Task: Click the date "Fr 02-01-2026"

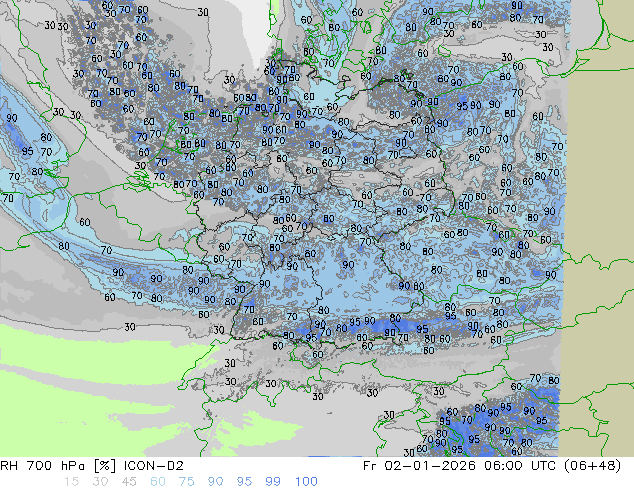Action: click(x=419, y=466)
